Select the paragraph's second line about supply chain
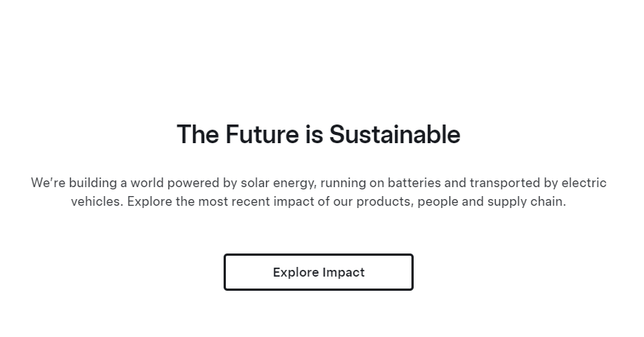Screen dimensions: 644x337 [318, 202]
